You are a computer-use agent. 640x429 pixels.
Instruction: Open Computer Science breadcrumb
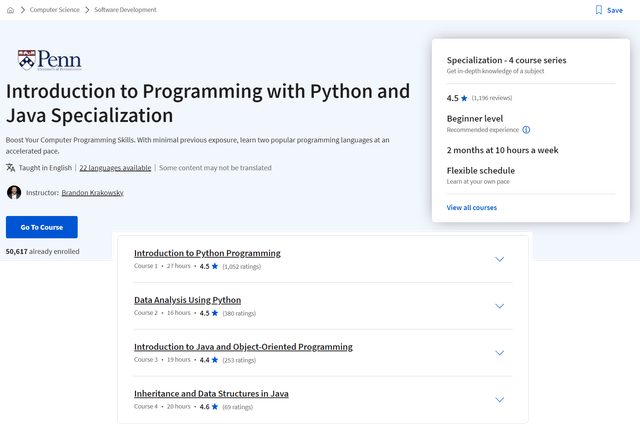pos(57,10)
